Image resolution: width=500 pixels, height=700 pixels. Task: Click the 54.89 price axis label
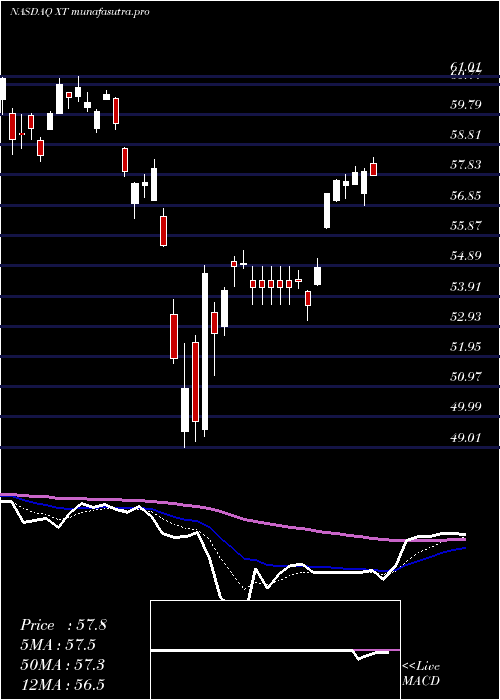[466, 256]
